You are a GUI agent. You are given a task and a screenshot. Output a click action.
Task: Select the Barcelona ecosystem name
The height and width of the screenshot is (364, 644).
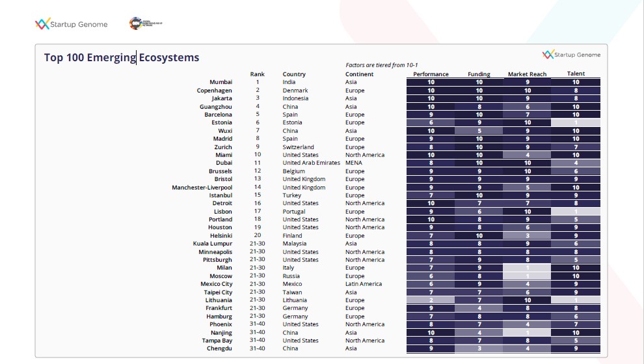coord(218,115)
